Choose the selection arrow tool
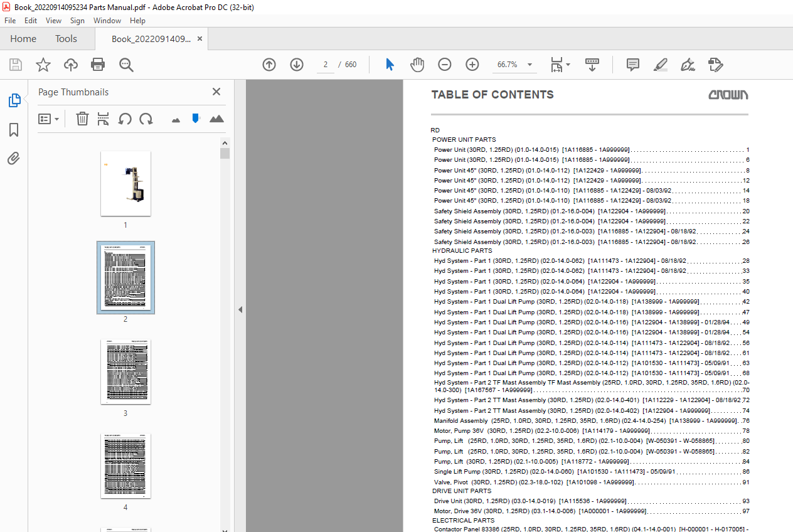 point(390,65)
